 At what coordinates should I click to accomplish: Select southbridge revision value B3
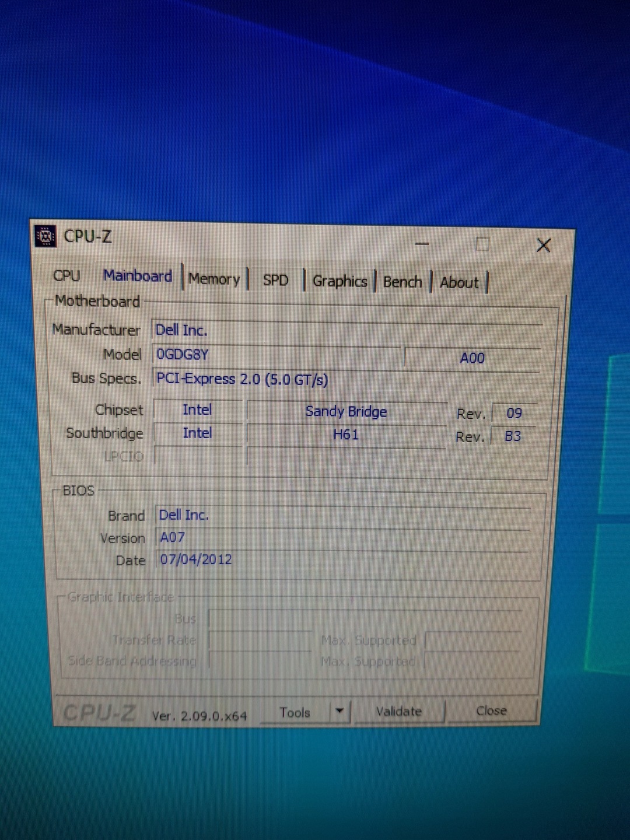point(513,436)
